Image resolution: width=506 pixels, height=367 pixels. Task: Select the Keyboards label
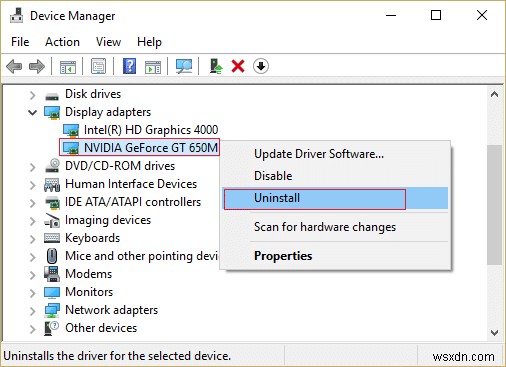(x=92, y=238)
